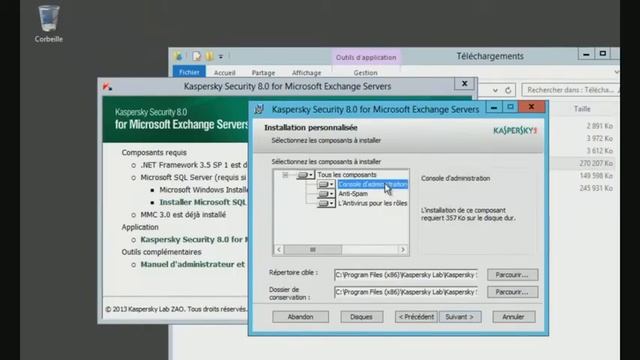640x360 pixels.
Task: Close the Kaspersky launcher window behind the wizard
Action: 464,84
